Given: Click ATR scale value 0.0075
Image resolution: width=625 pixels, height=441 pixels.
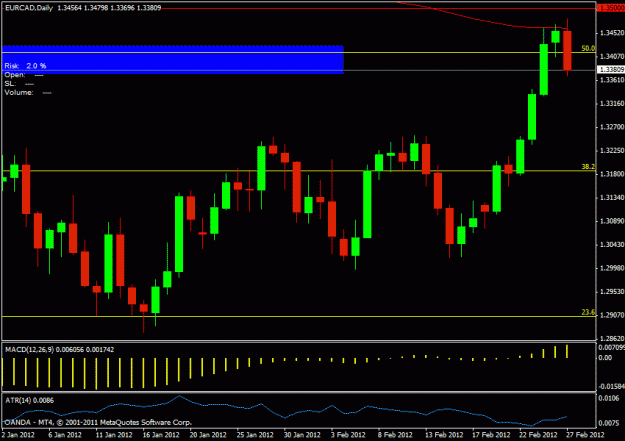Looking at the screenshot, I should 609,423.
